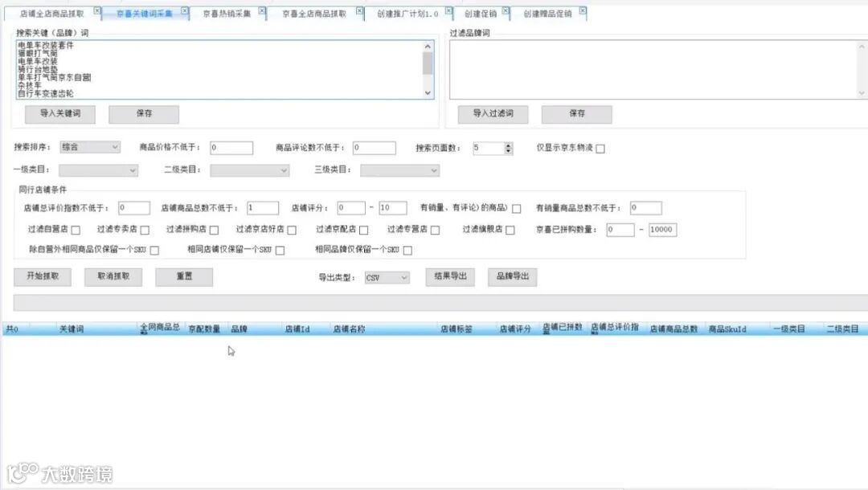Close the 创建促销 tab
Screen dimensions: 868x490
pos(506,10)
